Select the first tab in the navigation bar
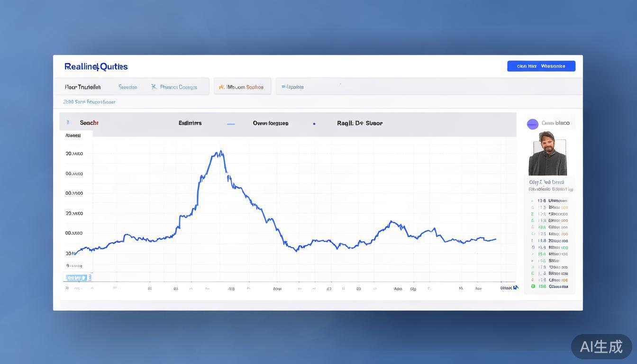 pos(82,87)
